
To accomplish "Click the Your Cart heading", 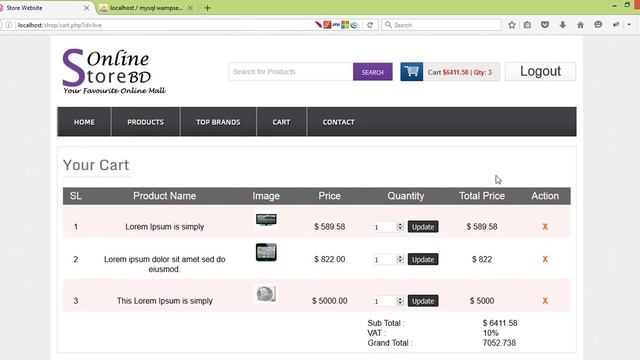I will click(96, 165).
